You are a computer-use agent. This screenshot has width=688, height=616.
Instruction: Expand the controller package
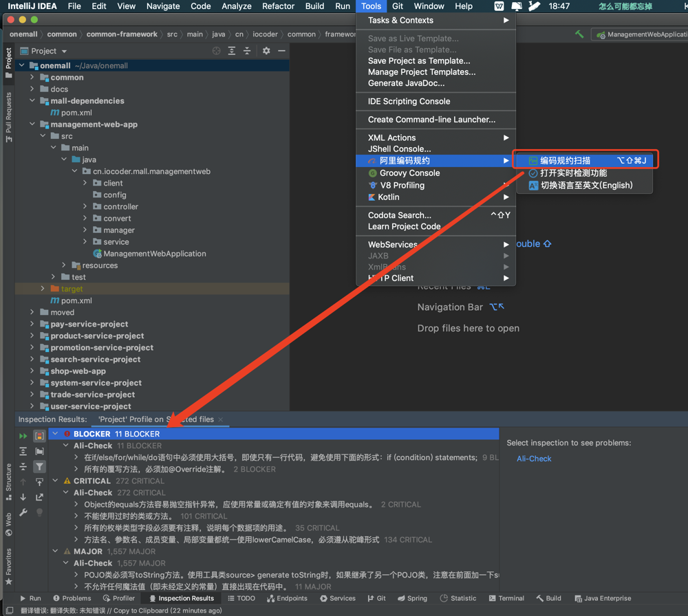[85, 206]
